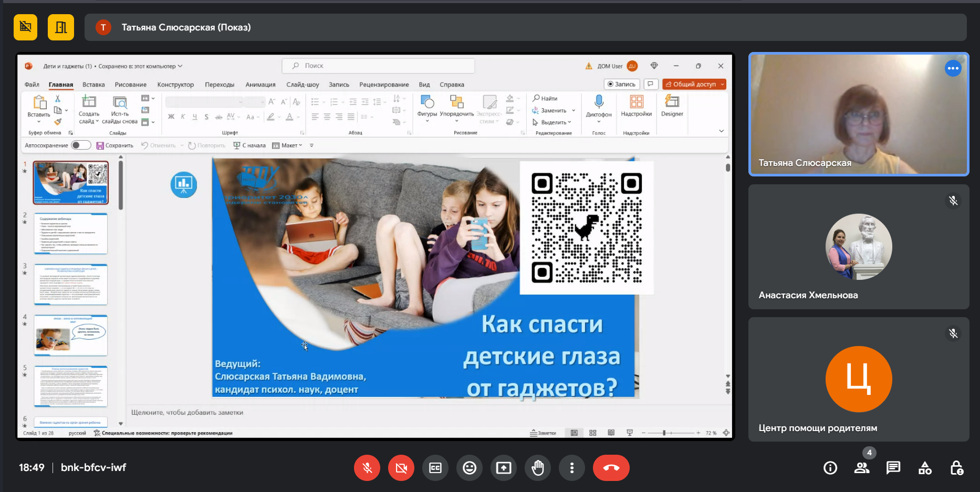Open options on Татьяна Слюсарская's video tile
Screen dimensions: 980x492
[x=953, y=68]
